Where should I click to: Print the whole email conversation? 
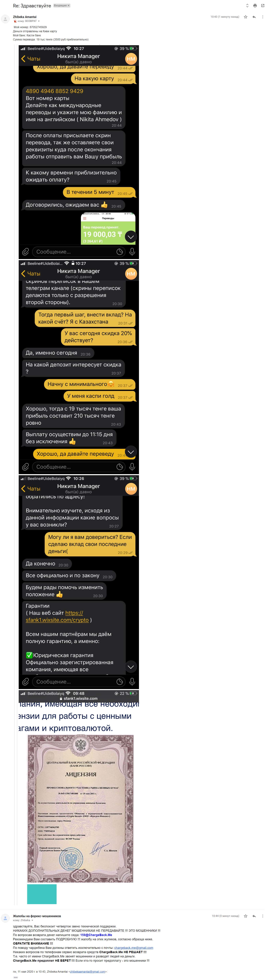255,6
